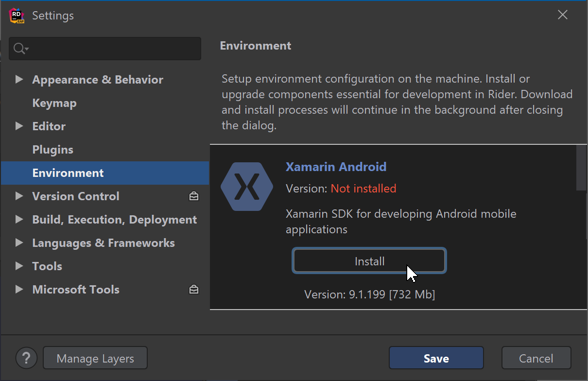The width and height of the screenshot is (588, 381).
Task: Expand Version Control options
Action: [x=19, y=196]
